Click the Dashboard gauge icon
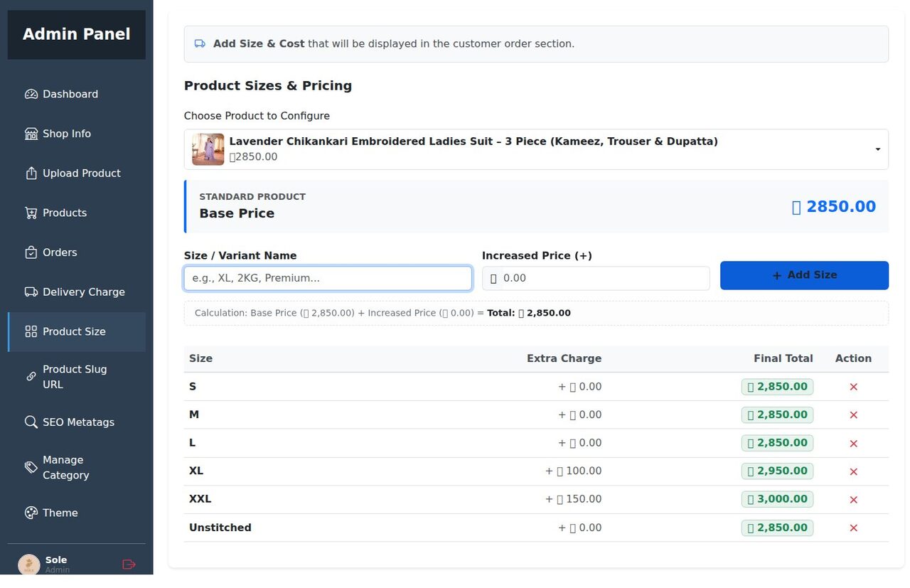Image resolution: width=910 pixels, height=588 pixels. (x=31, y=94)
